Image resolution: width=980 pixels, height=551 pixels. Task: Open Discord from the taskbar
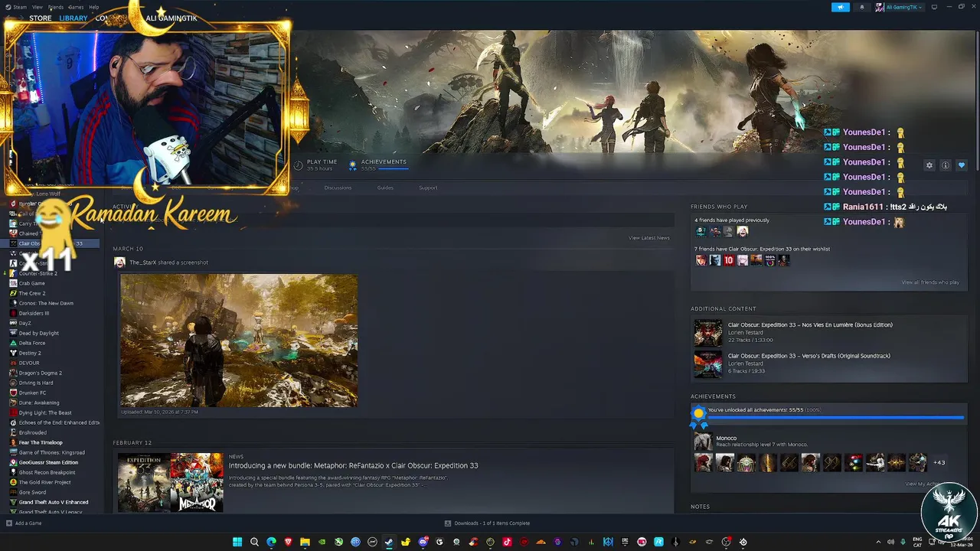click(423, 542)
